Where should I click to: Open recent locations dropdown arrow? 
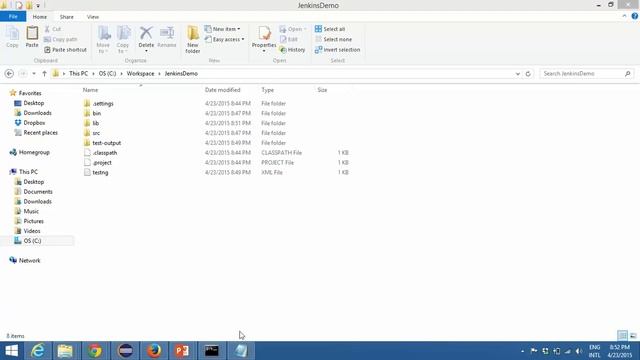coord(34,74)
